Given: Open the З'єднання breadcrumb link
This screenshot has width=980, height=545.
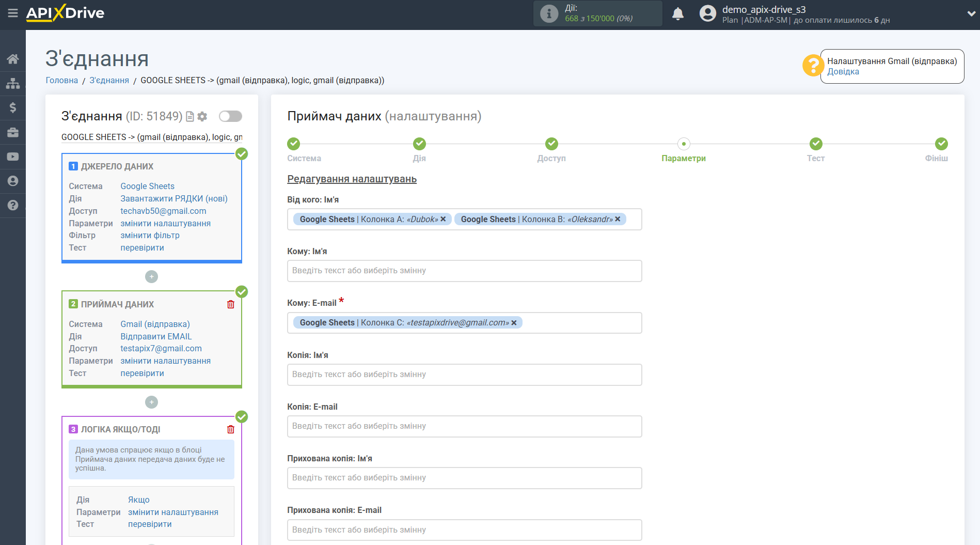Looking at the screenshot, I should tap(109, 80).
